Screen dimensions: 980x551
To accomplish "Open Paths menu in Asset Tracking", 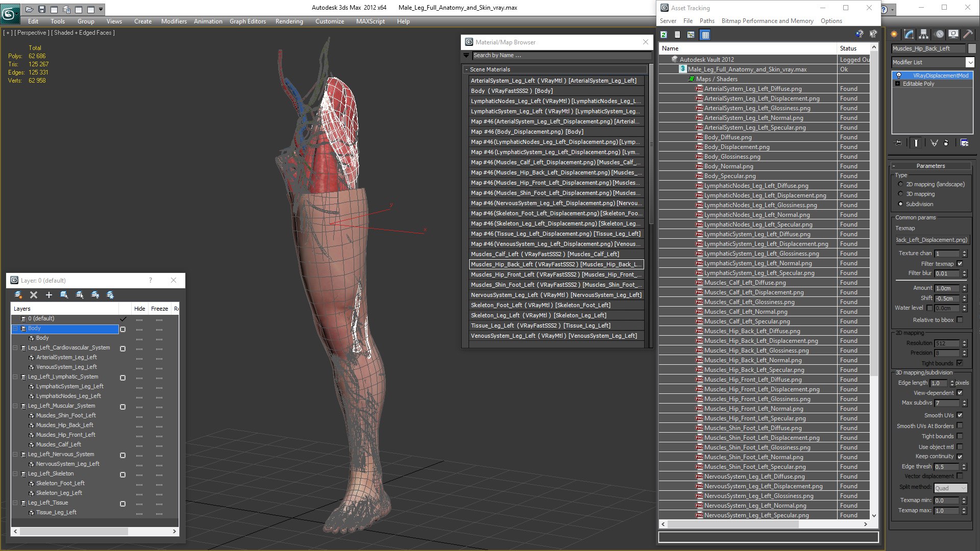I will 707,21.
